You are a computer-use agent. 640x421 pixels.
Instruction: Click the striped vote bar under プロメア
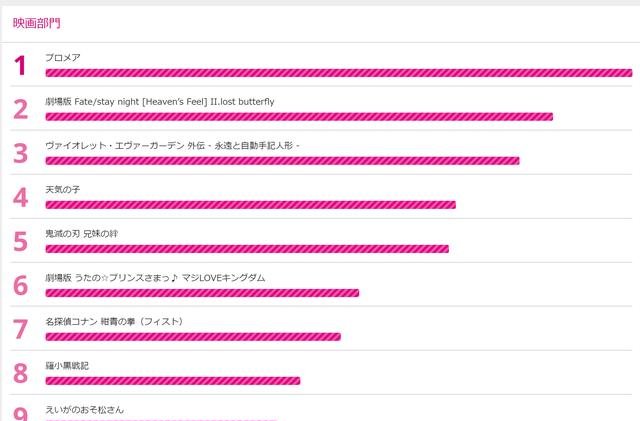(338, 73)
